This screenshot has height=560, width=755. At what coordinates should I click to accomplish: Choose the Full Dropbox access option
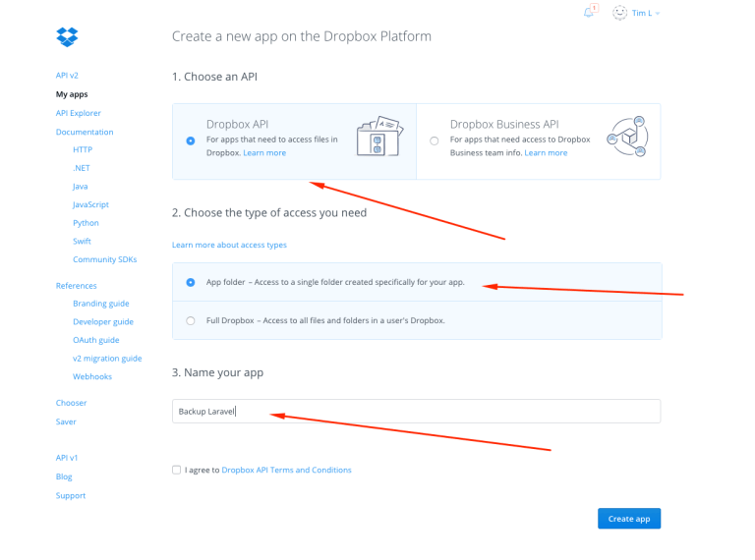click(191, 320)
